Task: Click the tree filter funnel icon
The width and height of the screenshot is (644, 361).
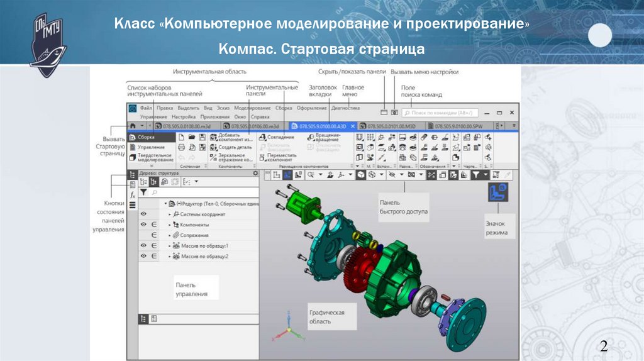Action: coord(144,192)
